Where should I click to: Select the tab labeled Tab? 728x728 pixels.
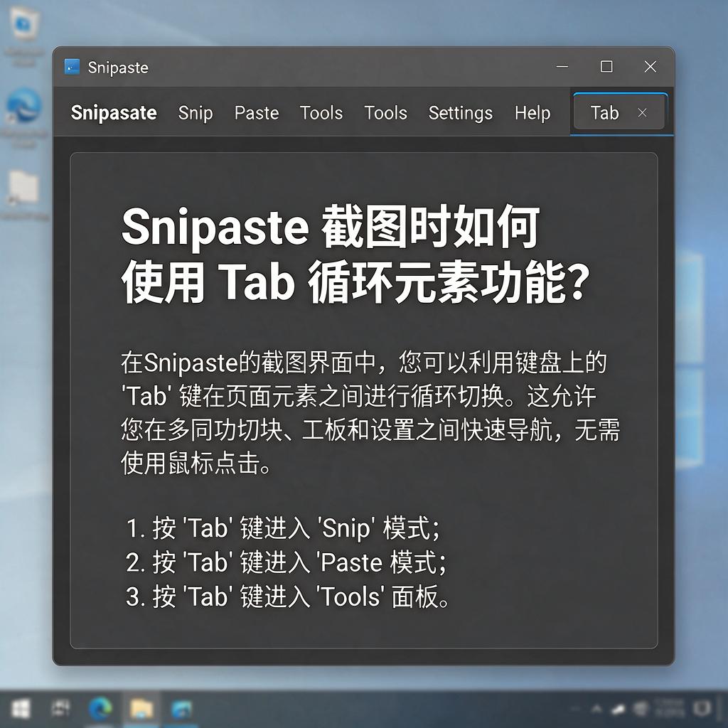pos(604,113)
